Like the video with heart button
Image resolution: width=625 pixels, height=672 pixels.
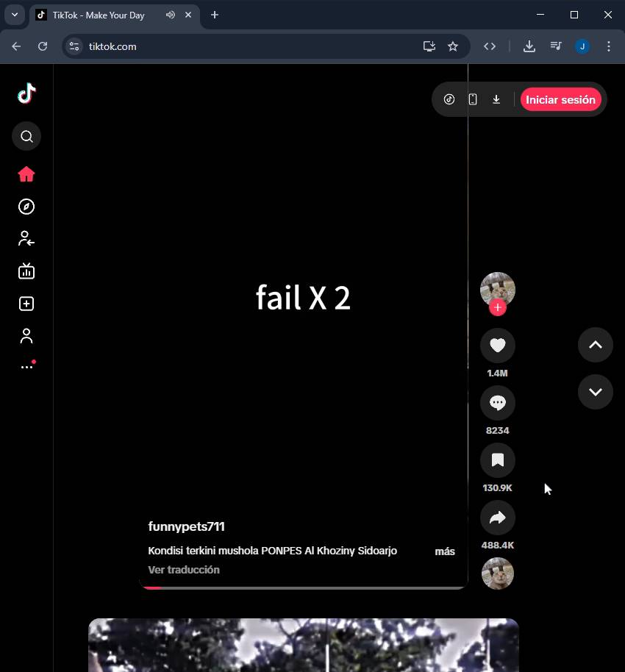coord(497,346)
